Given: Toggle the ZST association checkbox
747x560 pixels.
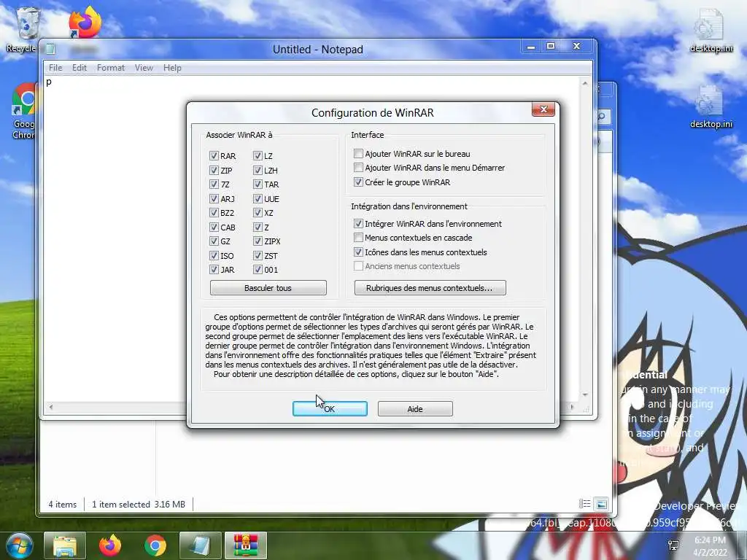Looking at the screenshot, I should click(x=258, y=256).
